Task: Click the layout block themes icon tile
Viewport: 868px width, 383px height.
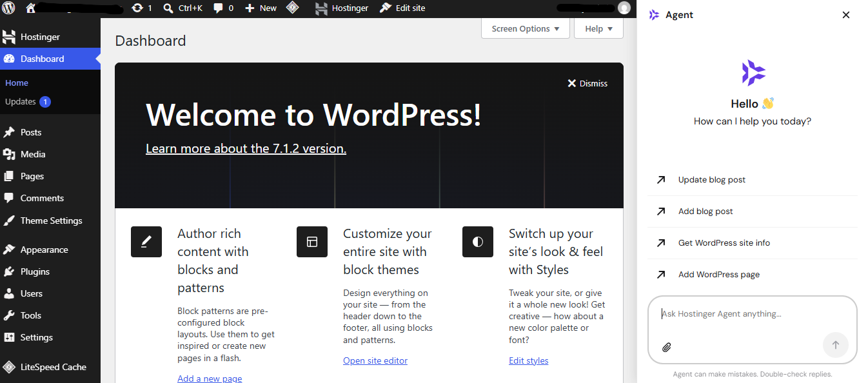Action: (x=312, y=242)
